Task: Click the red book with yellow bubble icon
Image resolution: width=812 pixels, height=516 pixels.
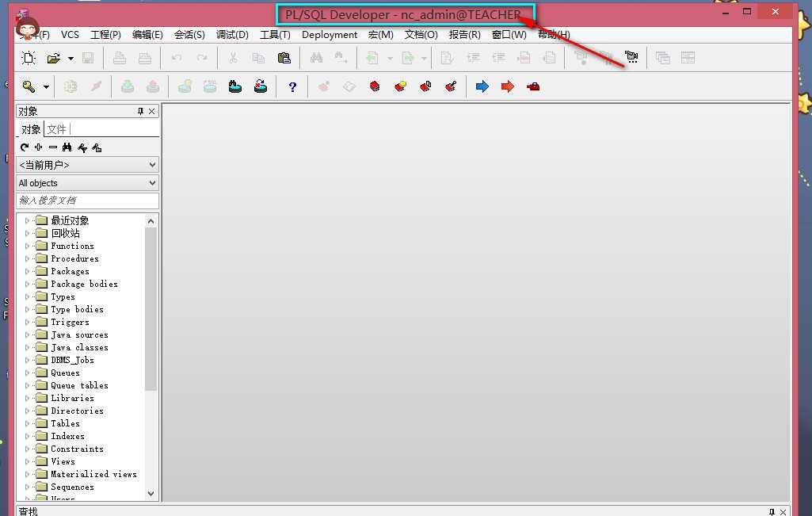Action: point(400,86)
